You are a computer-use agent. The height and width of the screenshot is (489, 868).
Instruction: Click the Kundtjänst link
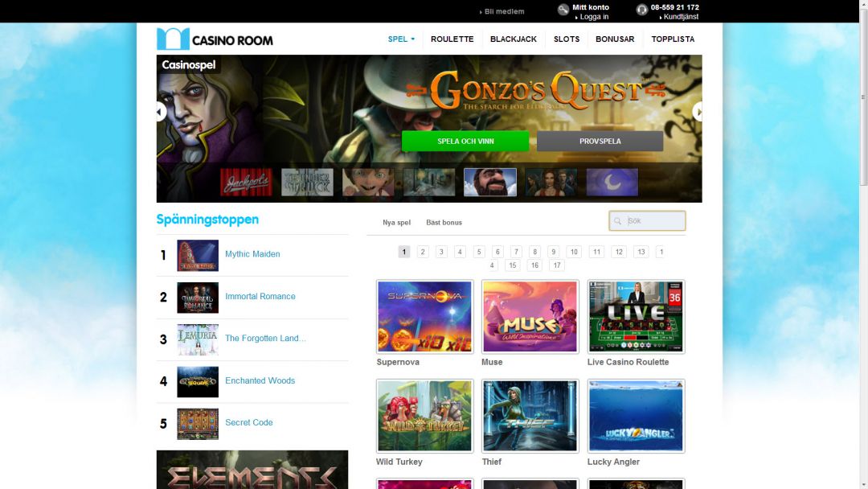(x=679, y=17)
